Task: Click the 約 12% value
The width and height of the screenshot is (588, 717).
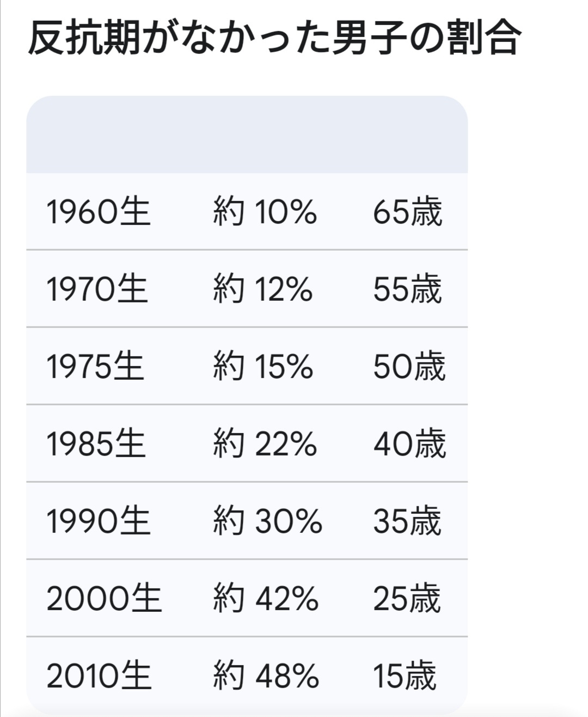Action: pos(263,289)
